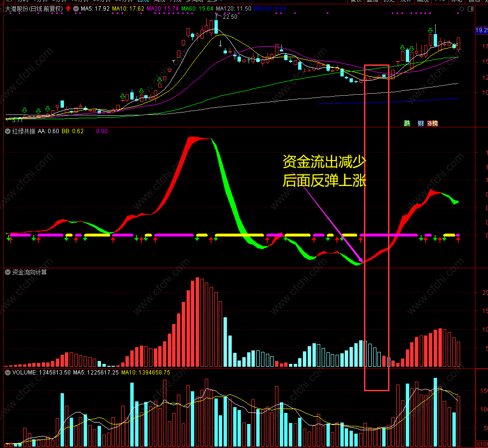Open the blue 财 info marker

[421, 124]
